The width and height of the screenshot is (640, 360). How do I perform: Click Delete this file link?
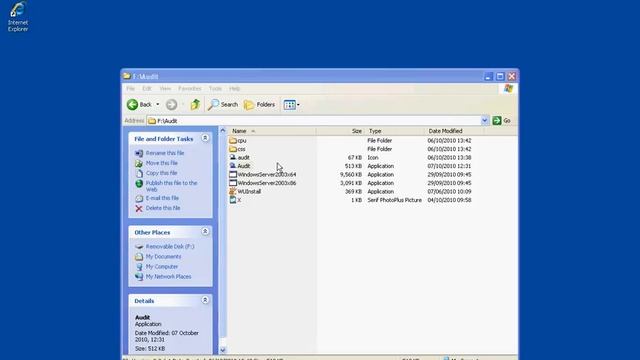point(163,208)
